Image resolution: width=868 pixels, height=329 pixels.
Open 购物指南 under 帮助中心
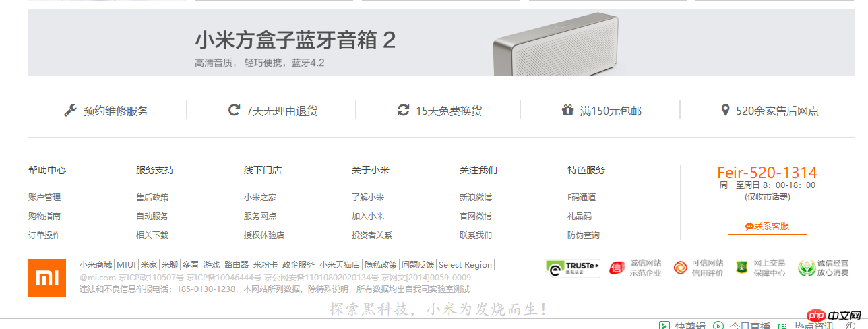(x=44, y=216)
